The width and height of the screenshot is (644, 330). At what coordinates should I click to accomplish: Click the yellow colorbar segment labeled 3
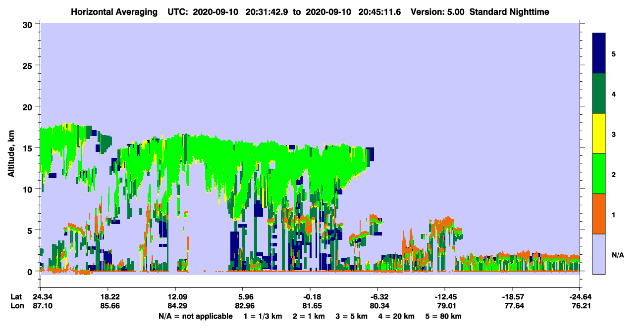click(x=599, y=134)
